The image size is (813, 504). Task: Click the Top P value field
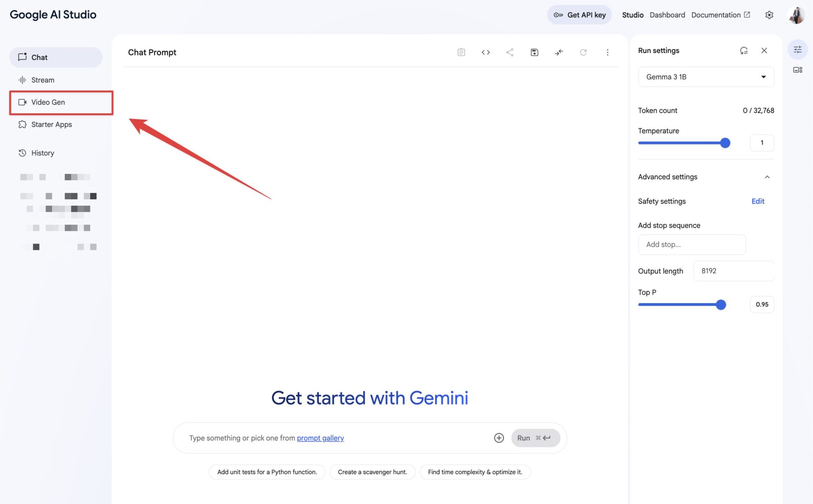click(762, 305)
